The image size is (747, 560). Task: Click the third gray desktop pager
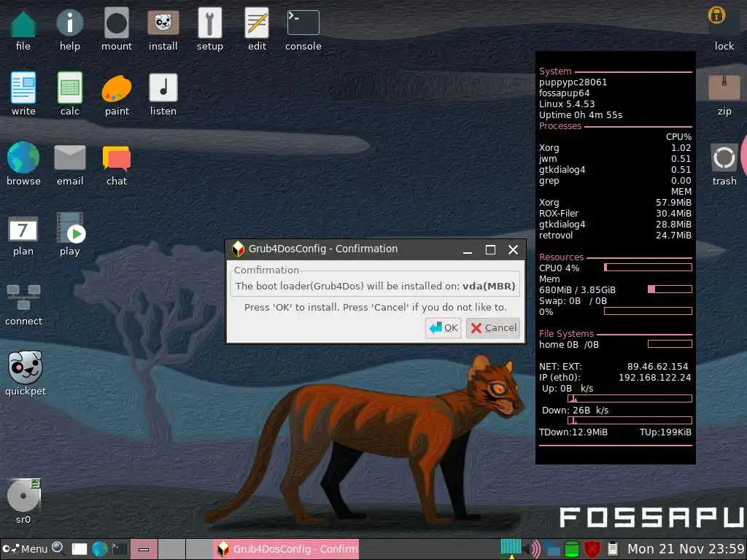pyautogui.click(x=199, y=549)
